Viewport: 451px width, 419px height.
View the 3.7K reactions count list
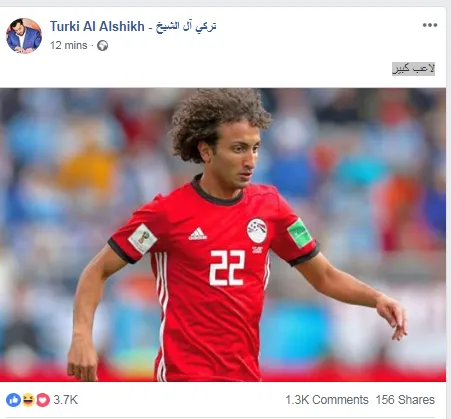tap(66, 400)
